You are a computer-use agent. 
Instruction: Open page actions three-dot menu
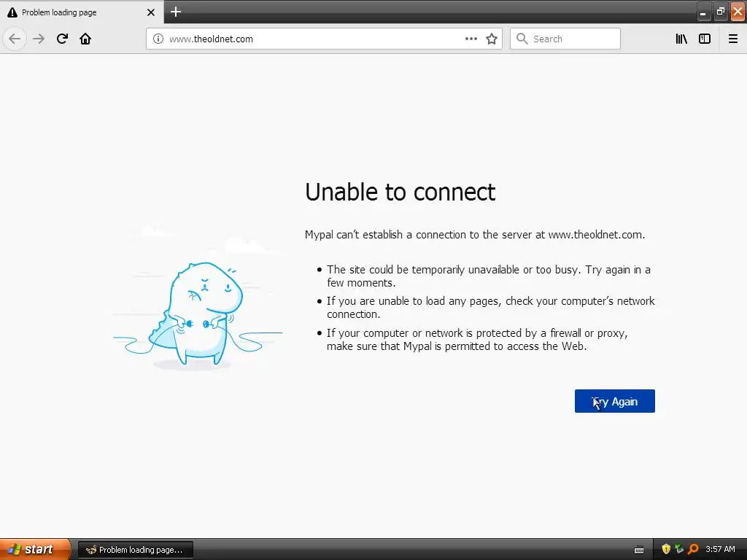pyautogui.click(x=471, y=39)
